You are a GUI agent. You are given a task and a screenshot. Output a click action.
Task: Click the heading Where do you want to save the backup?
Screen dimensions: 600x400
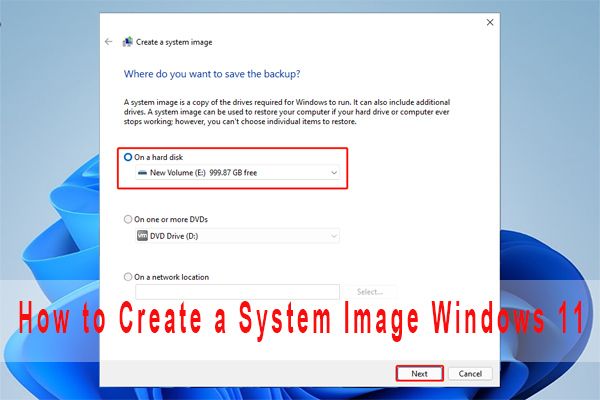coord(212,74)
